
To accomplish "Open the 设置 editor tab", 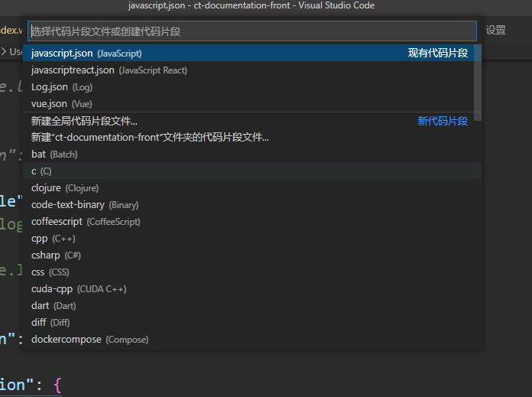I will point(496,31).
